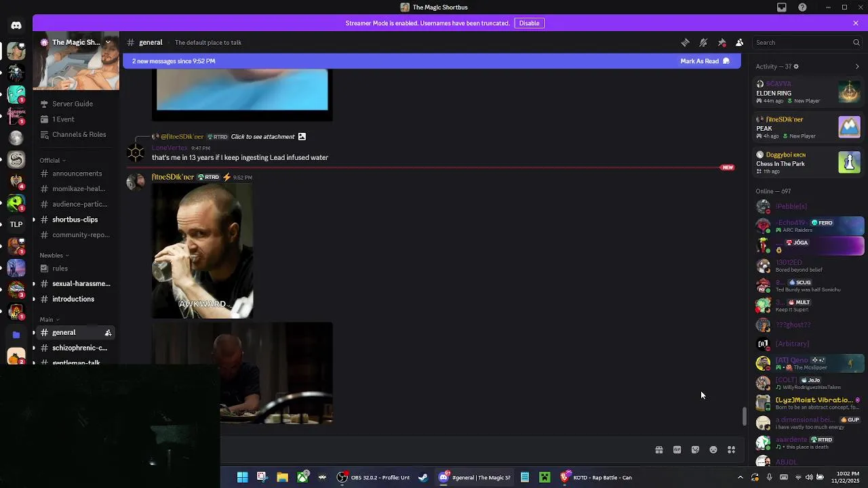Open member 13012ED in online list
Image resolution: width=868 pixels, height=488 pixels.
coord(808,266)
